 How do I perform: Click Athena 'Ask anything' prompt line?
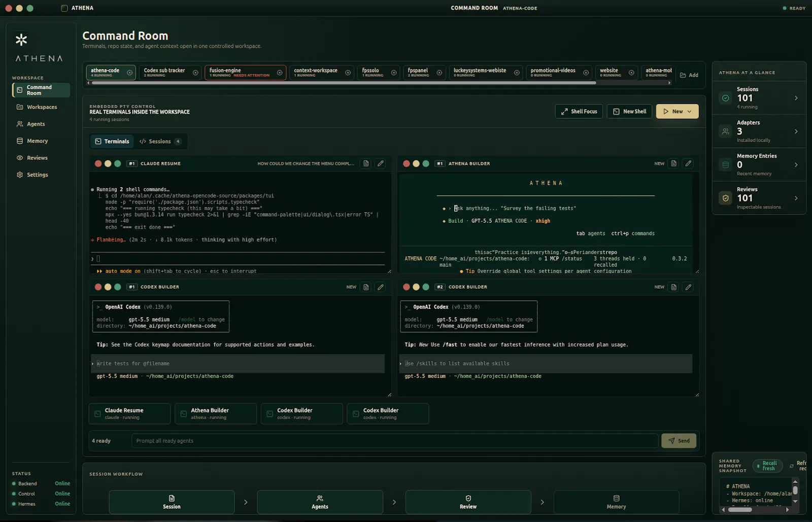(515, 208)
